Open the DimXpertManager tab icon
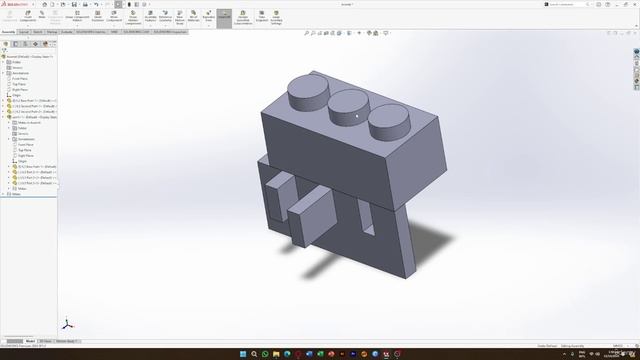This screenshot has height=360, width=640. (35, 44)
